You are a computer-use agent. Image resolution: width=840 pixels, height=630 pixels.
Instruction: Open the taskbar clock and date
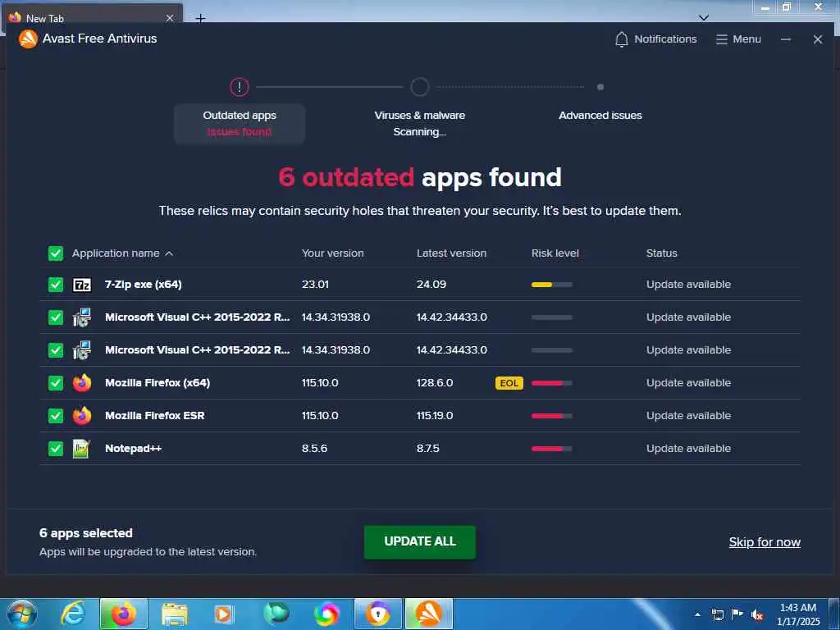click(x=798, y=614)
